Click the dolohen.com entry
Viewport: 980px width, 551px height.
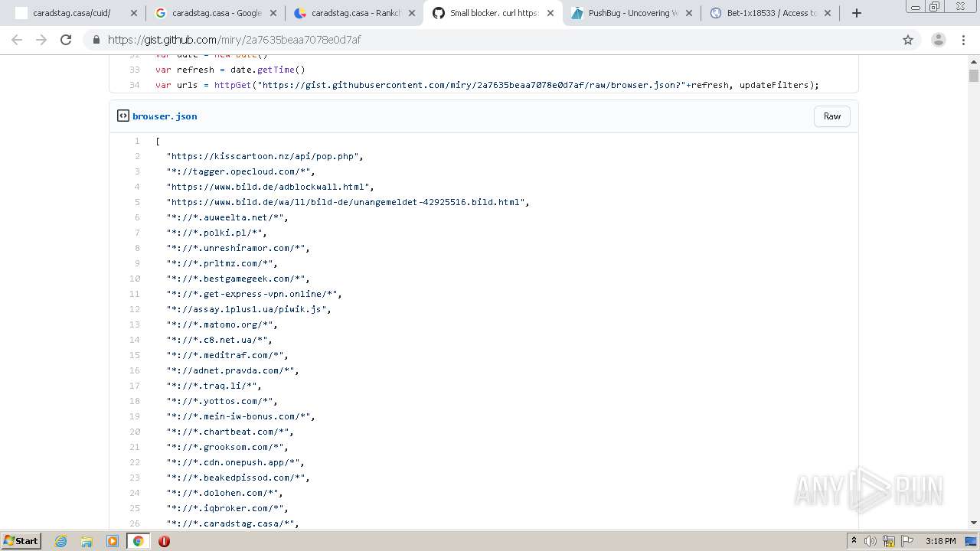[224, 493]
